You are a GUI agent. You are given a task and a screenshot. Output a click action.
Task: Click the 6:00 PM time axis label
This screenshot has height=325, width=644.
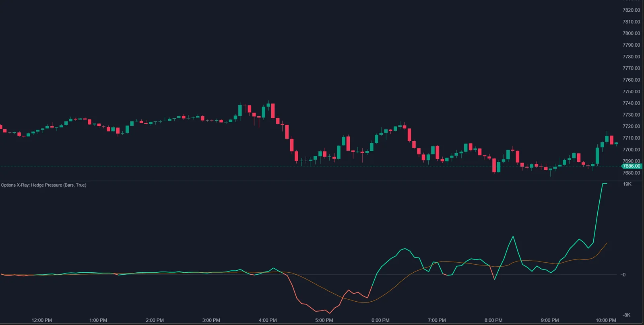(x=380, y=321)
